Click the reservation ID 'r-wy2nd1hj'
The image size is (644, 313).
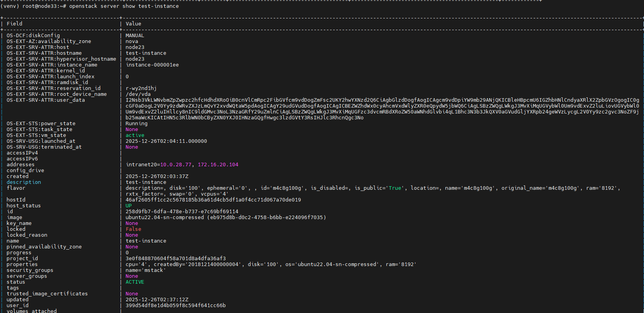(141, 88)
